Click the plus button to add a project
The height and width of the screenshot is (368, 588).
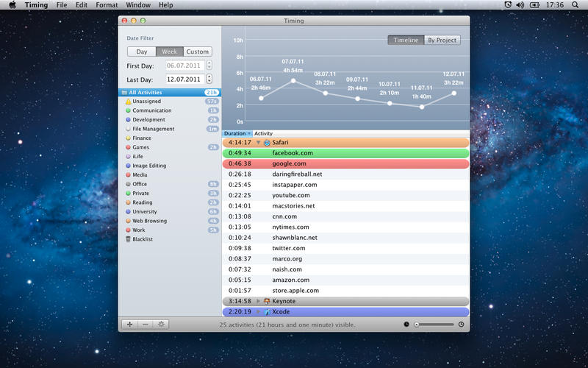point(129,324)
